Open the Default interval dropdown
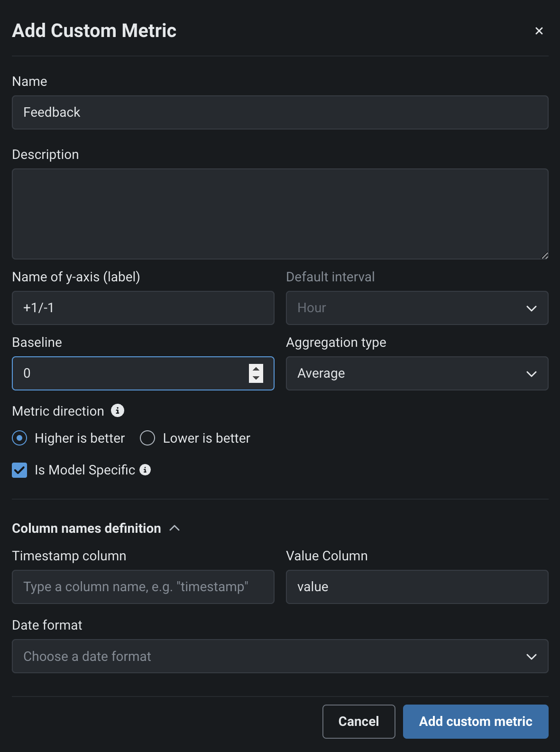This screenshot has width=560, height=752. 417,308
